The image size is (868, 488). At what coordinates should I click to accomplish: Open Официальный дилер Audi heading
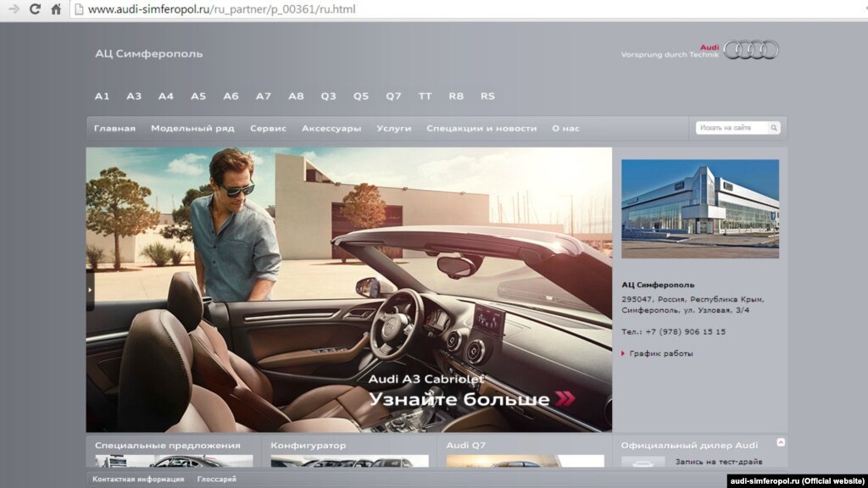coord(690,446)
